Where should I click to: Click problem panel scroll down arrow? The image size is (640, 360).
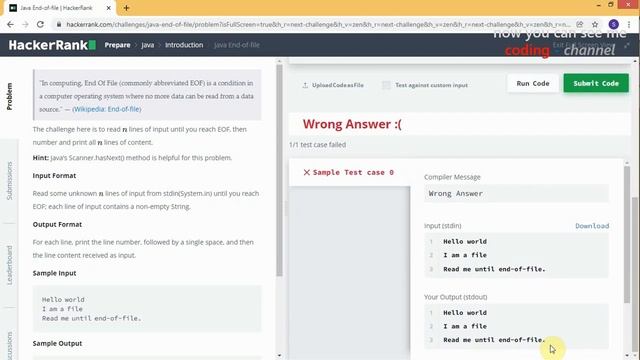click(279, 356)
